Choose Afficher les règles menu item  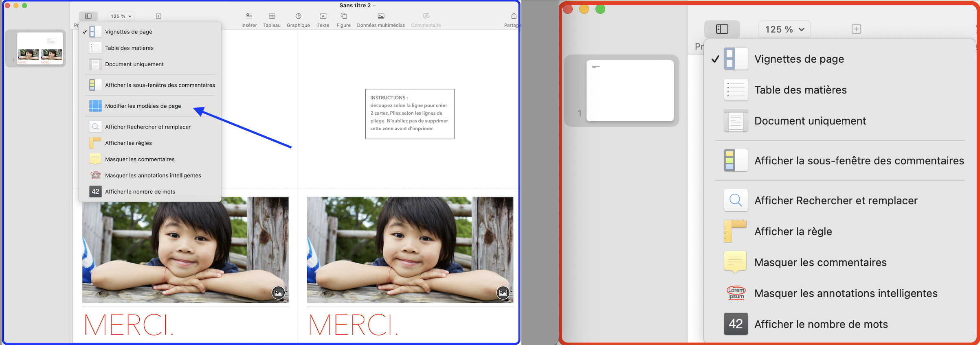tap(128, 143)
